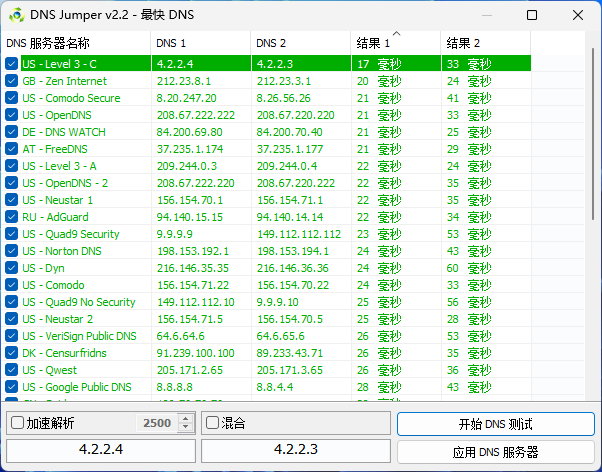Image resolution: width=602 pixels, height=472 pixels.
Task: Click the 94.140.14.14 address cell
Action: pos(290,217)
